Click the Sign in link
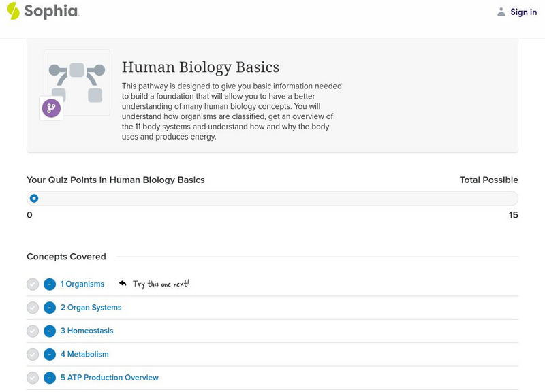The image size is (545, 392). [524, 12]
